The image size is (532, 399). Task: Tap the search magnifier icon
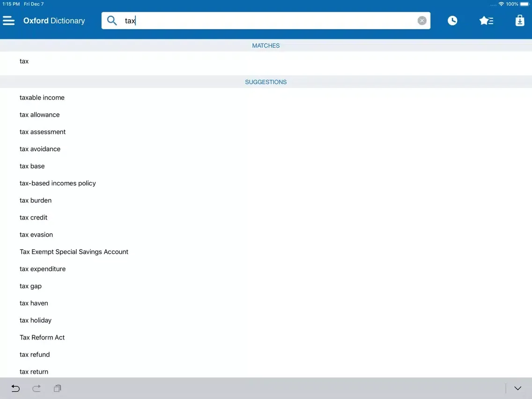coord(112,21)
